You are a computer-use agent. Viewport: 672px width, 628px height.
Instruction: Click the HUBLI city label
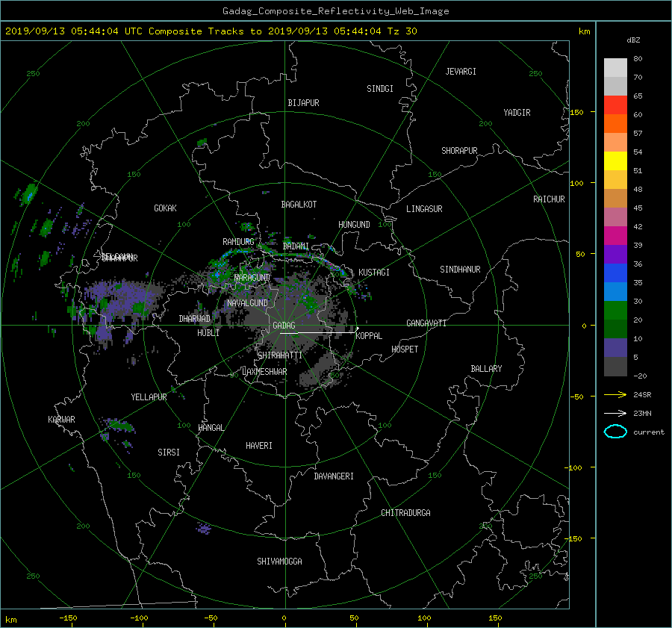pyautogui.click(x=208, y=333)
